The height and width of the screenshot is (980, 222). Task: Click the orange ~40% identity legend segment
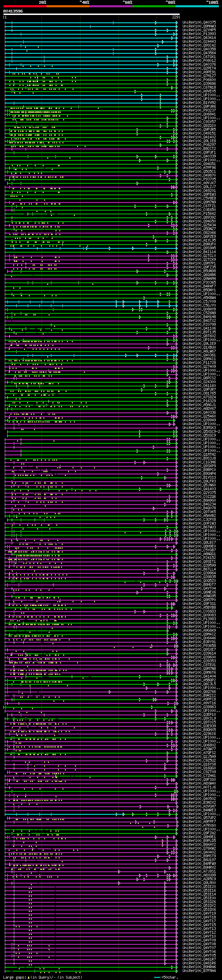pos(68,6)
